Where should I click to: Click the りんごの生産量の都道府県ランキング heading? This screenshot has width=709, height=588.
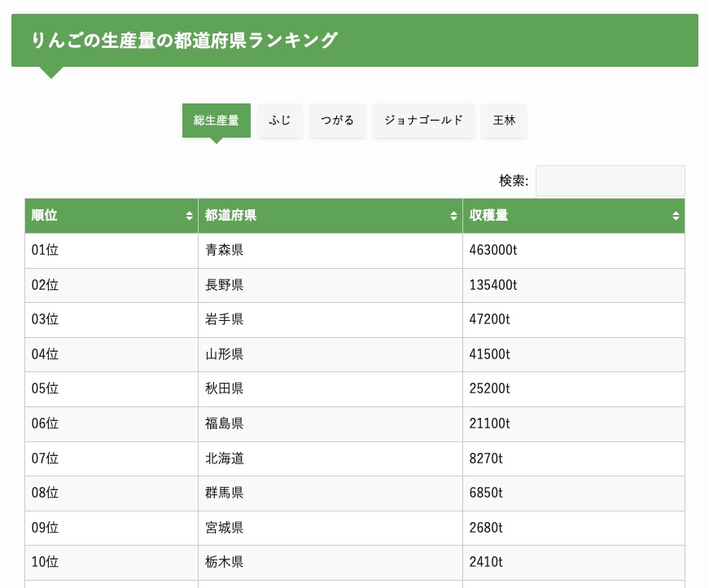click(185, 40)
